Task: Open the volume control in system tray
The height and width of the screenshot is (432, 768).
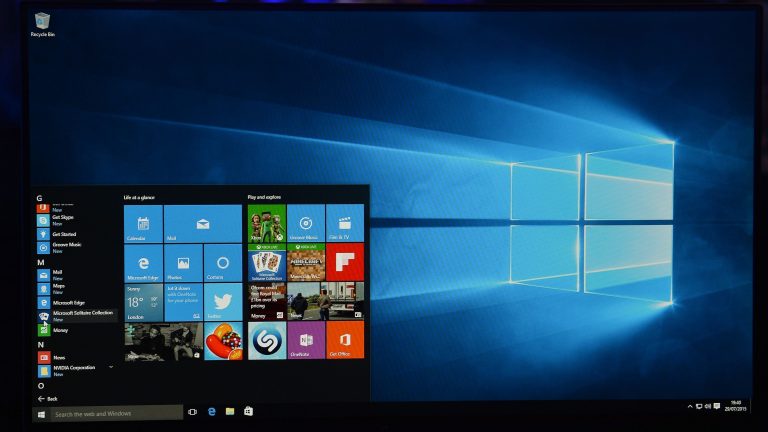Action: (709, 406)
